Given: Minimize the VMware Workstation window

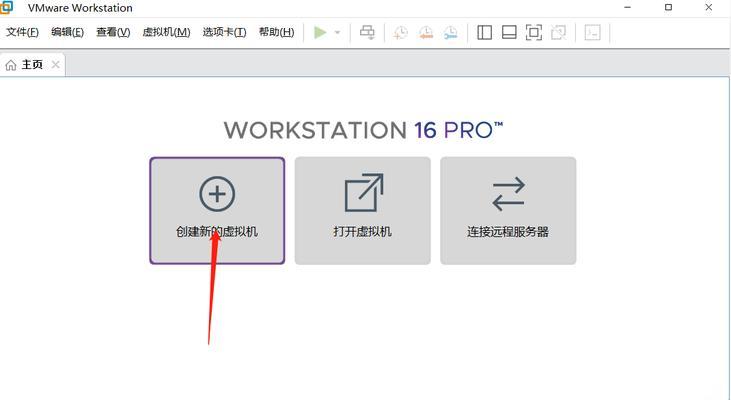Looking at the screenshot, I should pos(628,7).
